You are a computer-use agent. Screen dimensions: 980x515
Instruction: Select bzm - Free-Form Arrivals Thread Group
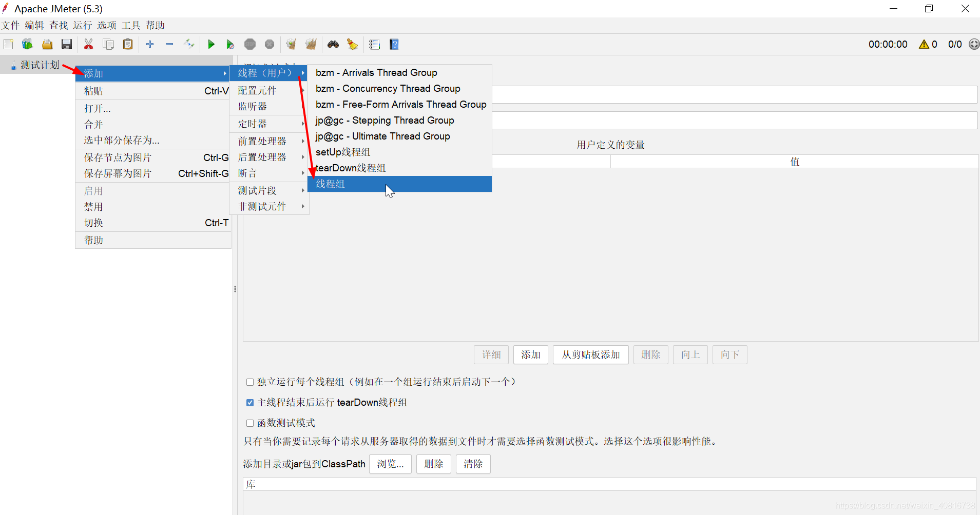point(399,104)
